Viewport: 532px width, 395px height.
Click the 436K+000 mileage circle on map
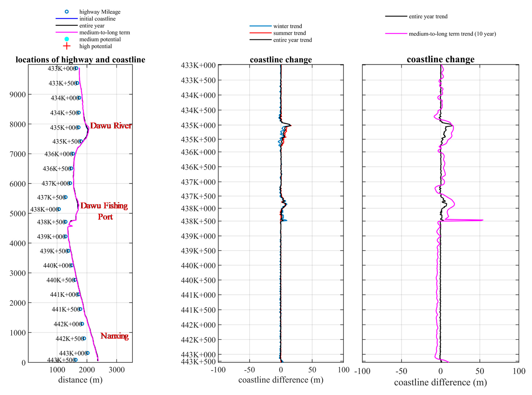pos(73,154)
